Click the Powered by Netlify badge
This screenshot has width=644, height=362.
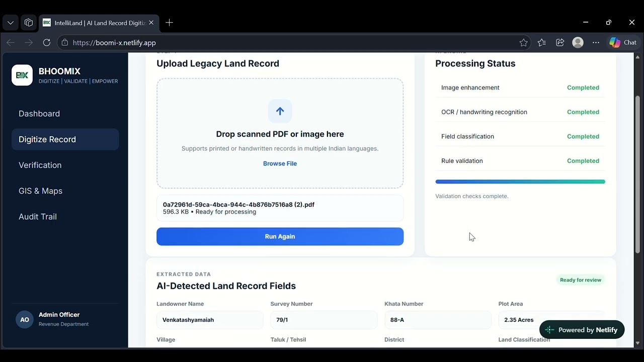582,330
